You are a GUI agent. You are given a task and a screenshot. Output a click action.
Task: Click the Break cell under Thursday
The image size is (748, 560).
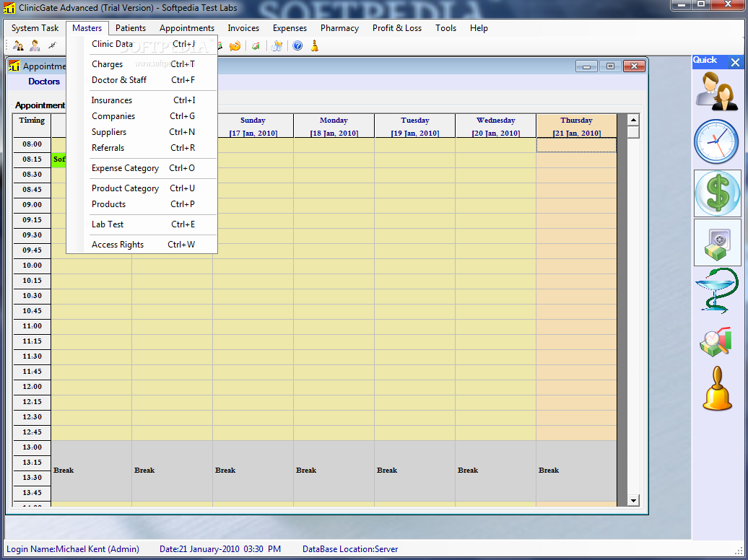[x=576, y=471]
